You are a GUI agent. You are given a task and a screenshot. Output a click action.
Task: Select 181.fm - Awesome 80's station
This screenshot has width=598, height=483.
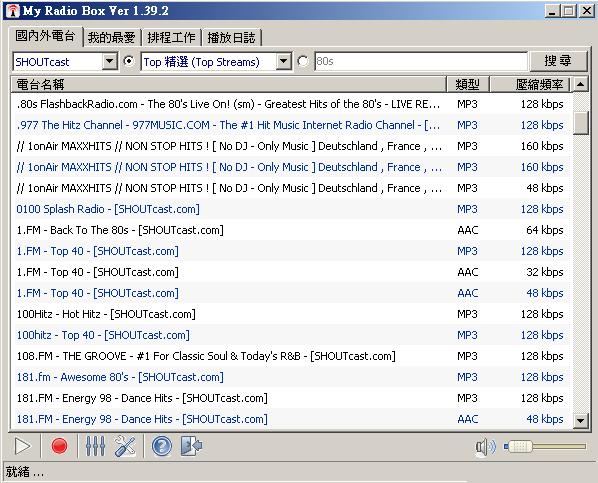pos(292,377)
